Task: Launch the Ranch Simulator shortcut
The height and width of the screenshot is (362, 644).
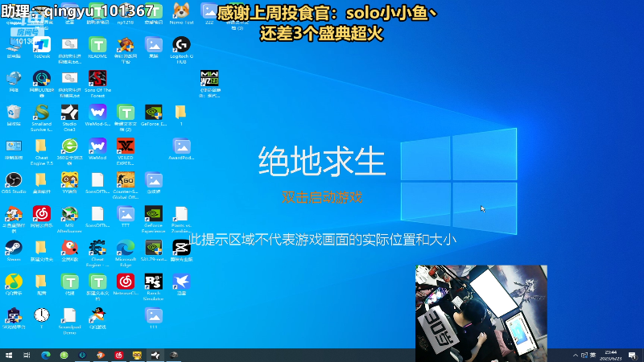Action: (153, 287)
